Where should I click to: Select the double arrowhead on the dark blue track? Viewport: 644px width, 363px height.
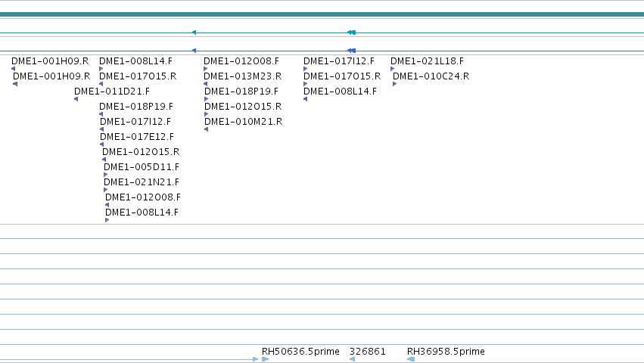coord(352,51)
